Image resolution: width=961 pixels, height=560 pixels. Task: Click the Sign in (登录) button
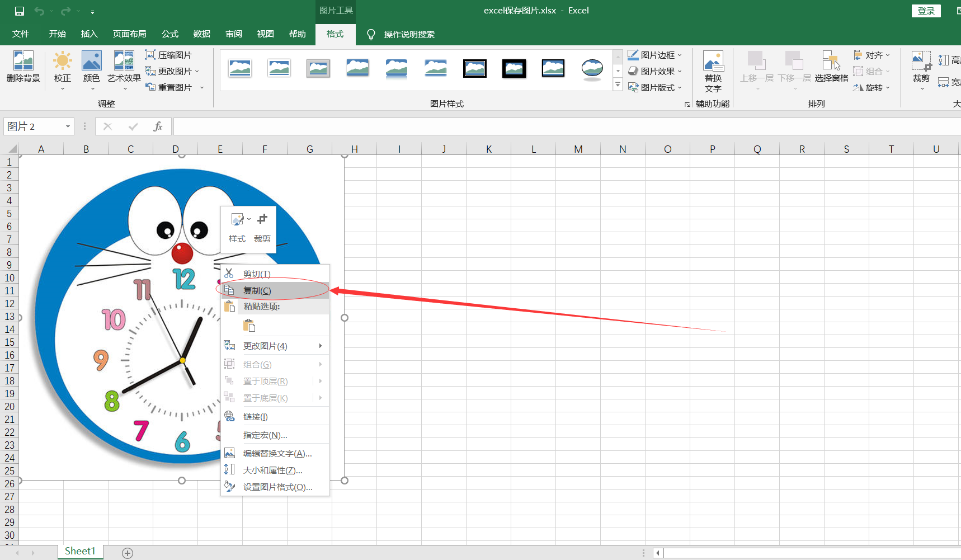[926, 11]
